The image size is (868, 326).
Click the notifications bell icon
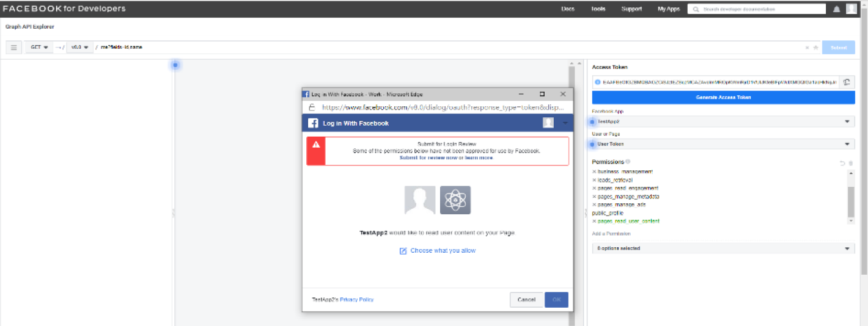837,9
